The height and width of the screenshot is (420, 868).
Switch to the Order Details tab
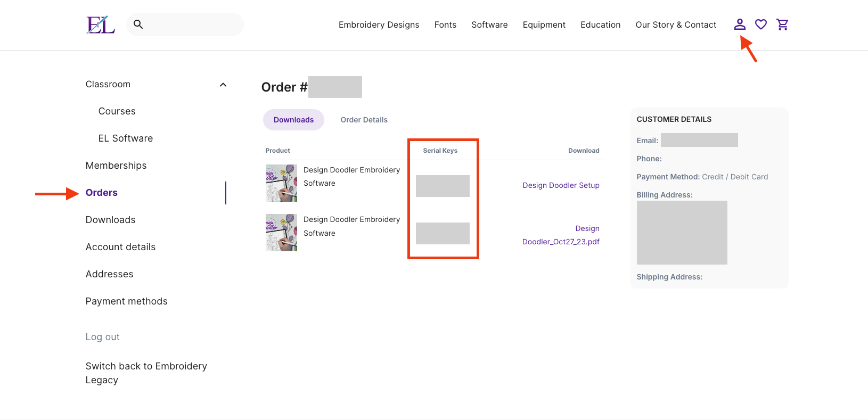(364, 120)
